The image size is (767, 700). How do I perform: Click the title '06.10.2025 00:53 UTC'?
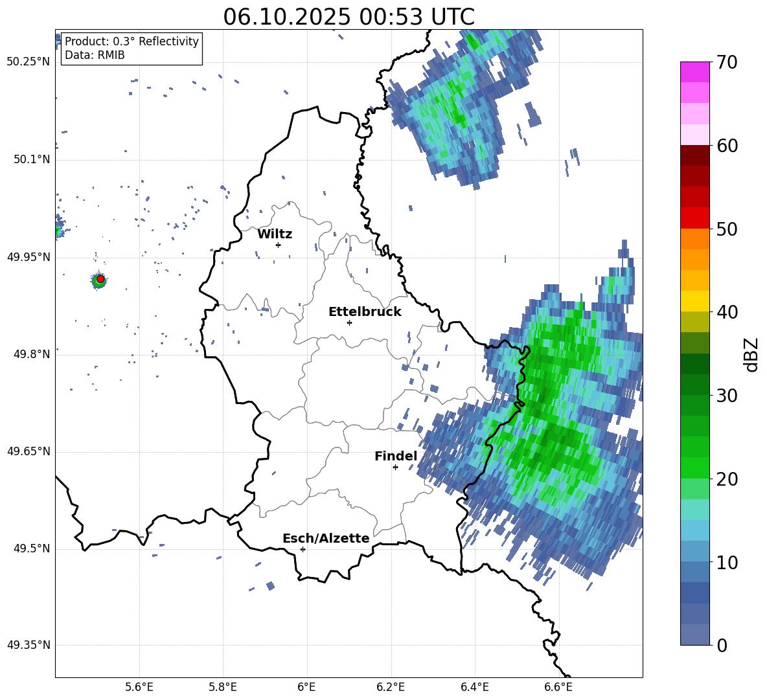(349, 17)
